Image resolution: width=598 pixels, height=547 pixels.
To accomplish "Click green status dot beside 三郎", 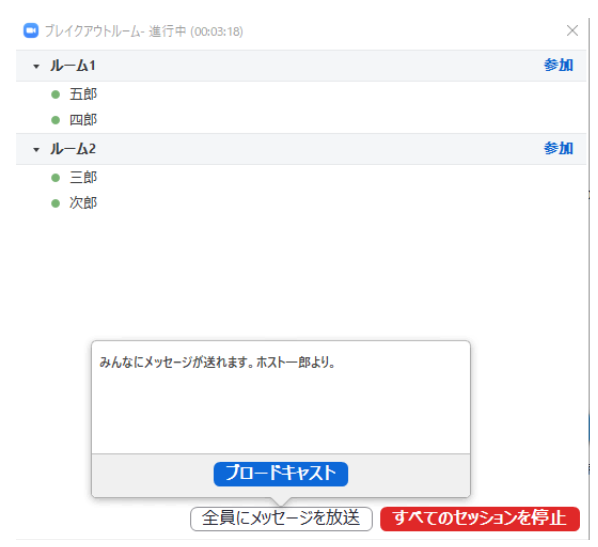I will coord(56,178).
